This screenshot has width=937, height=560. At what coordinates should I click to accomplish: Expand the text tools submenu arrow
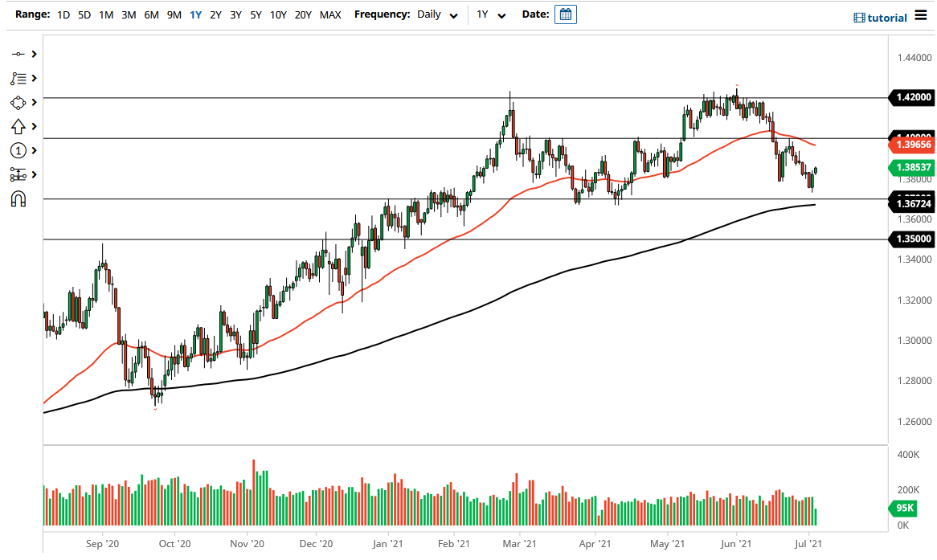(34, 78)
